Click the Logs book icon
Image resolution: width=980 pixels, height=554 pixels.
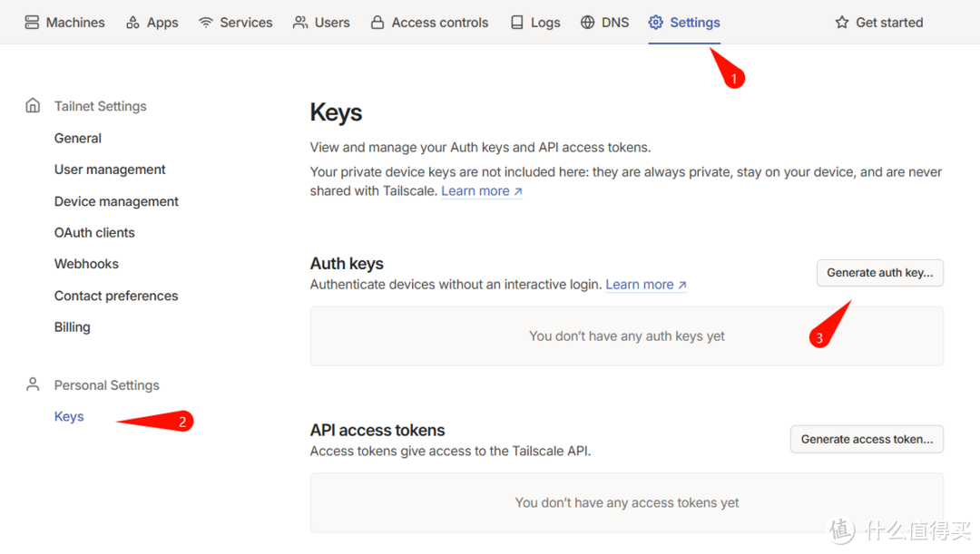coord(517,23)
